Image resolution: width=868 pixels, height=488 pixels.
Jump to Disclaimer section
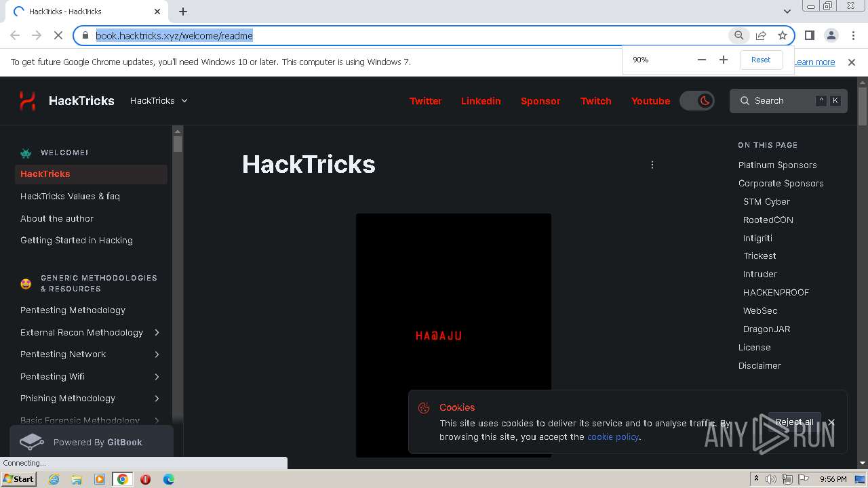point(759,365)
